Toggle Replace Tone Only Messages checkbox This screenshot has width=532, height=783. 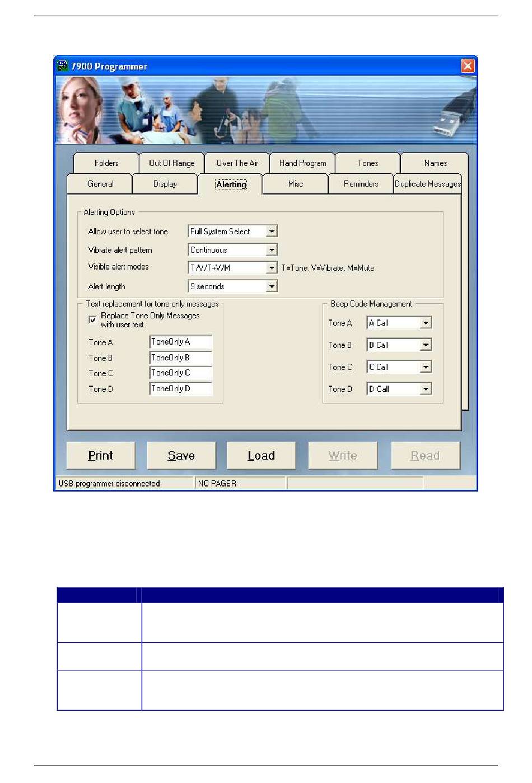92,319
